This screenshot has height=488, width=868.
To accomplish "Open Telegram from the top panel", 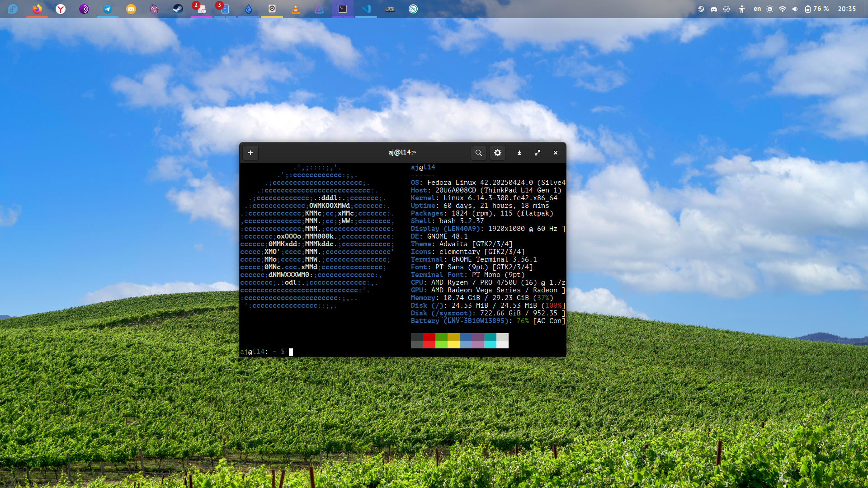I will click(x=108, y=9).
